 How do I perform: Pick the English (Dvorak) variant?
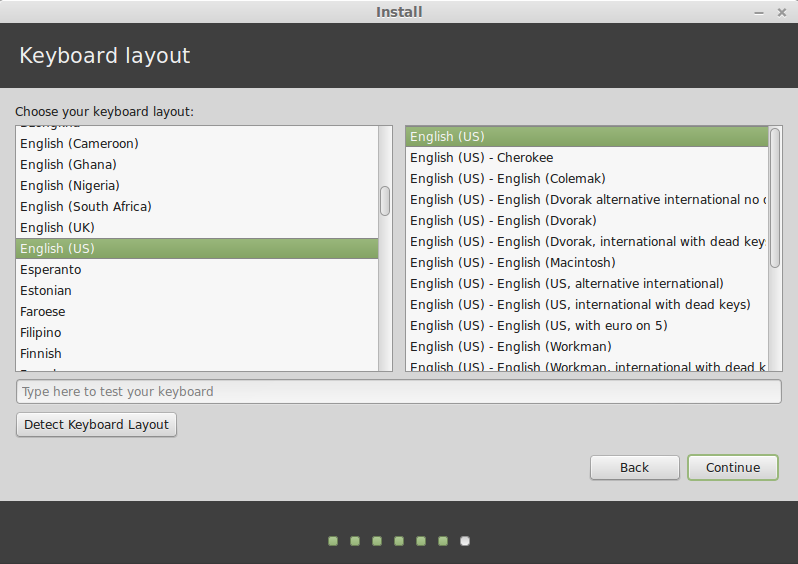point(587,220)
